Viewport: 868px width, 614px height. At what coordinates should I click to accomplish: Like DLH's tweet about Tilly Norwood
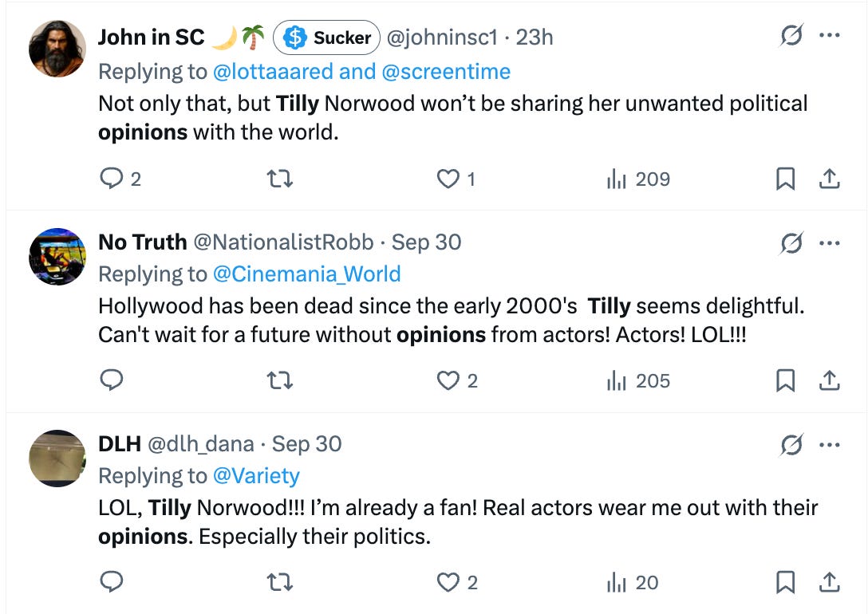click(x=447, y=582)
